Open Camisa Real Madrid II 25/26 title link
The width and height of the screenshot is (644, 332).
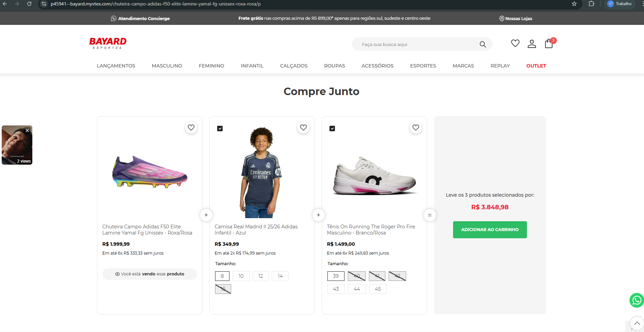(256, 230)
